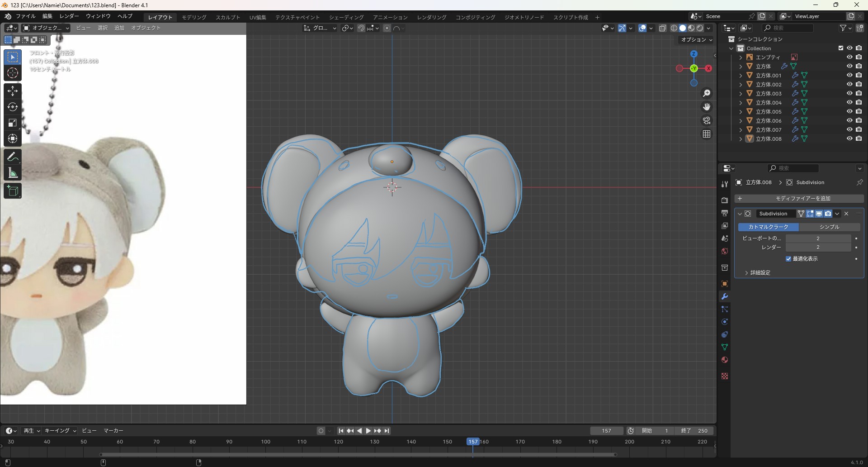
Task: Select the Move tool in toolbar
Action: (x=13, y=91)
